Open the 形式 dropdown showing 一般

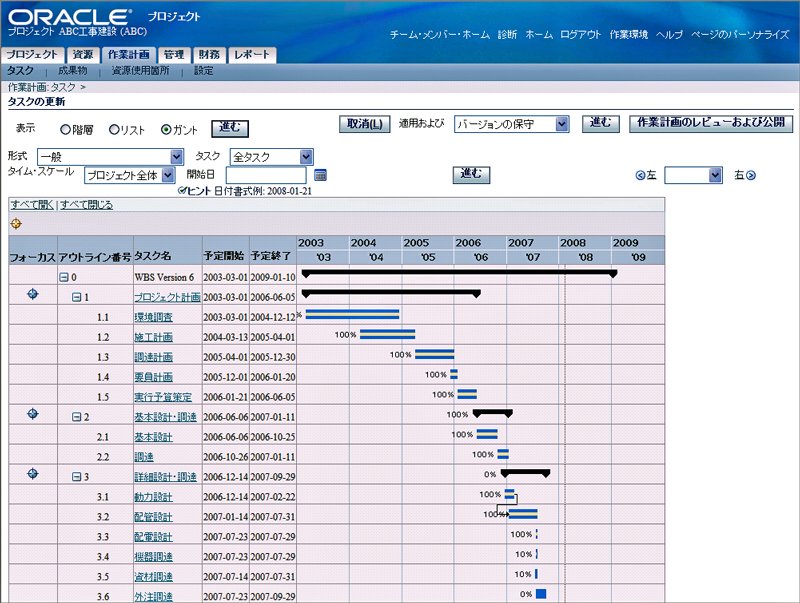point(110,157)
